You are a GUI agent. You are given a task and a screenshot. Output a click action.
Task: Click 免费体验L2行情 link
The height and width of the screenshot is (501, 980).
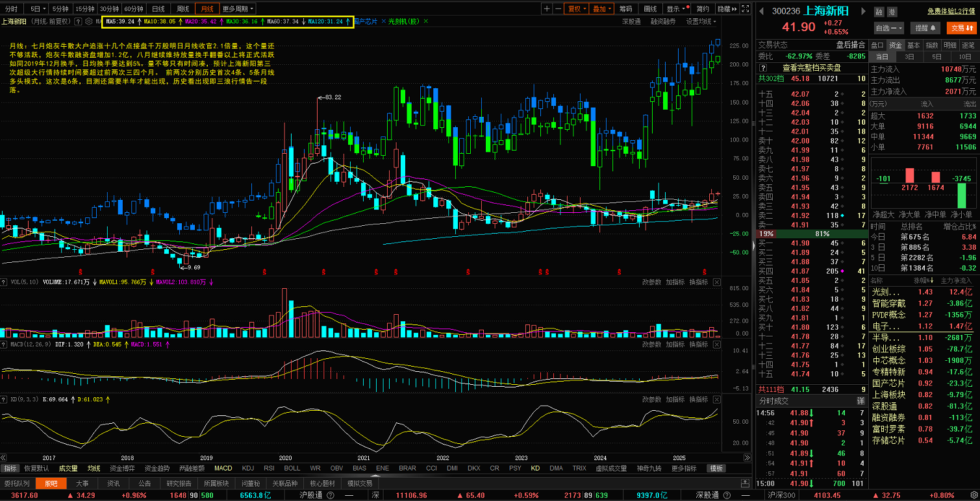[951, 11]
